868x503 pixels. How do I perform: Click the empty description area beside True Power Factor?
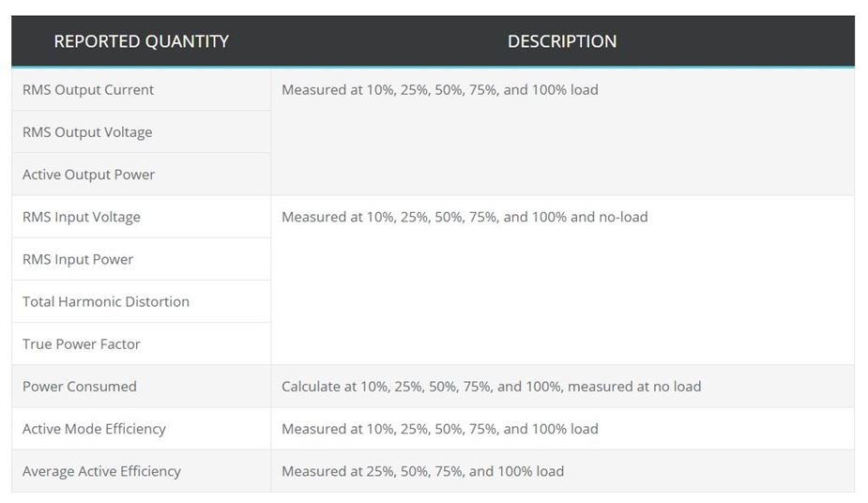pos(562,343)
